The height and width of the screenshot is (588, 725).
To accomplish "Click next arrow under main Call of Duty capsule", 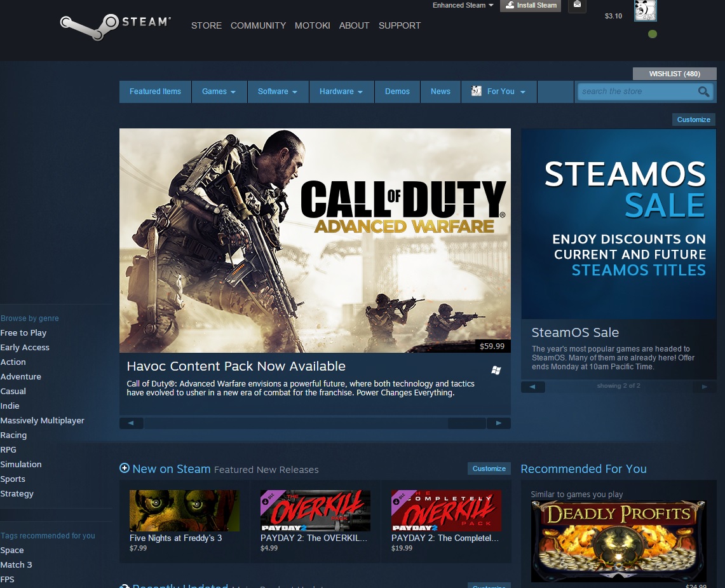I will click(498, 423).
